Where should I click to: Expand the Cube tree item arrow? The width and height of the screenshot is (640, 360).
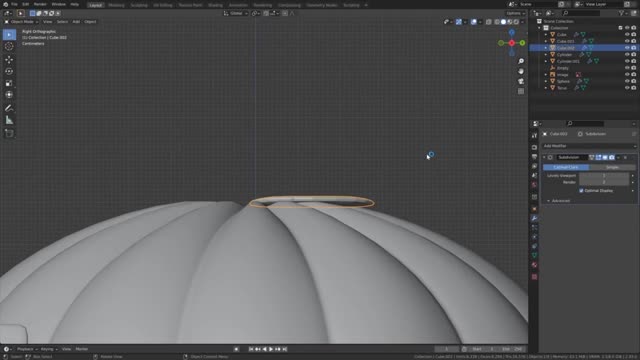pos(546,35)
